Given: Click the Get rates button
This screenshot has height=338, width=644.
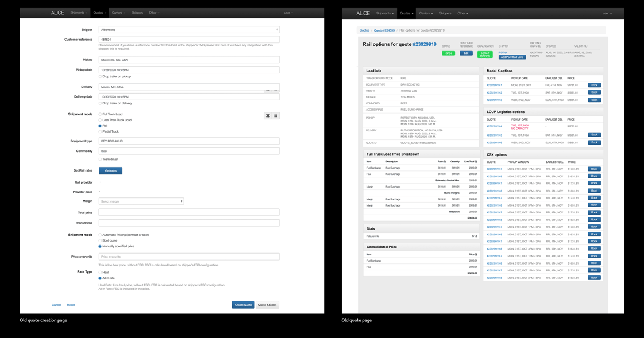Looking at the screenshot, I should (110, 170).
